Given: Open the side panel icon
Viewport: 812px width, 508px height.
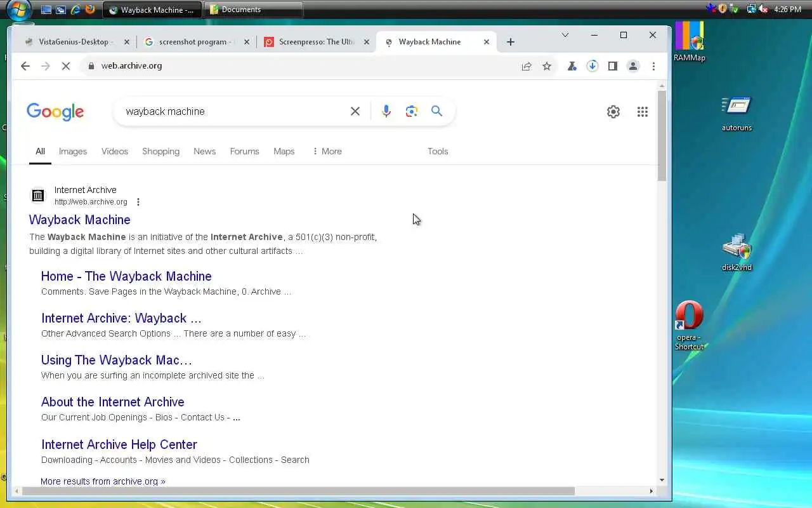Looking at the screenshot, I should click(x=612, y=66).
